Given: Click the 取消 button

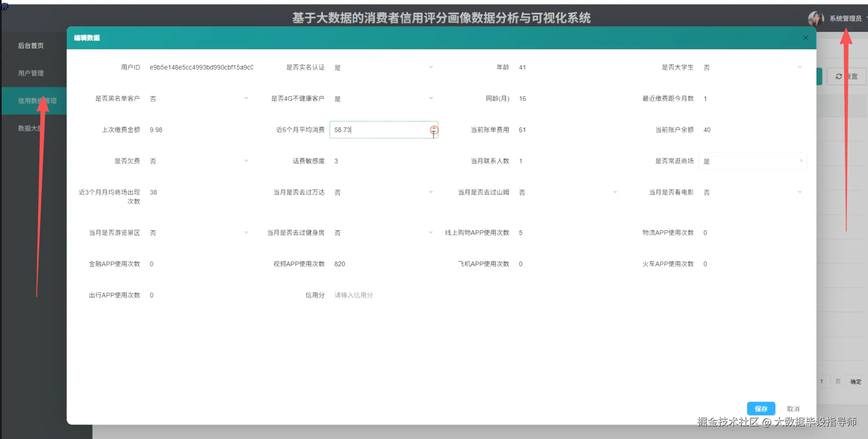Looking at the screenshot, I should pyautogui.click(x=793, y=408).
